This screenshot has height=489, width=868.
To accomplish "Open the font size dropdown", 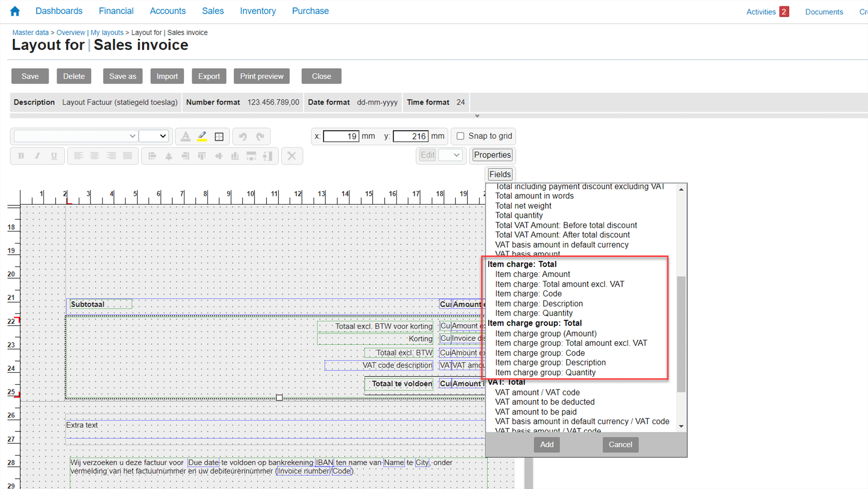I will point(154,136).
